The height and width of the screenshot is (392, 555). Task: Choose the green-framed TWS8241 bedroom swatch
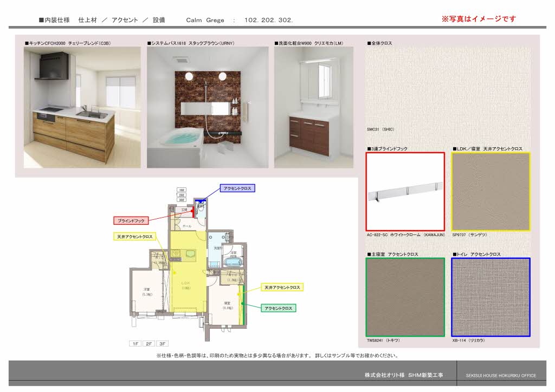(405, 297)
